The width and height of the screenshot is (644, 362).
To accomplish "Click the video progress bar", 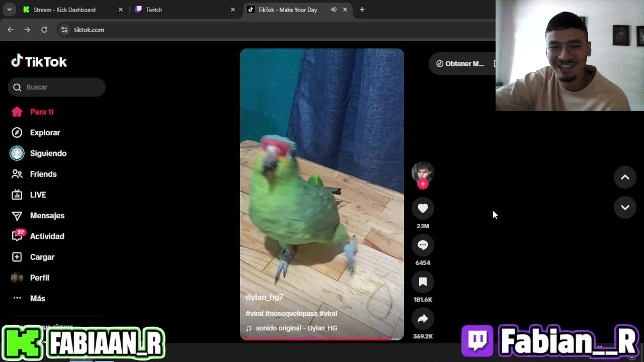I will pos(322,339).
